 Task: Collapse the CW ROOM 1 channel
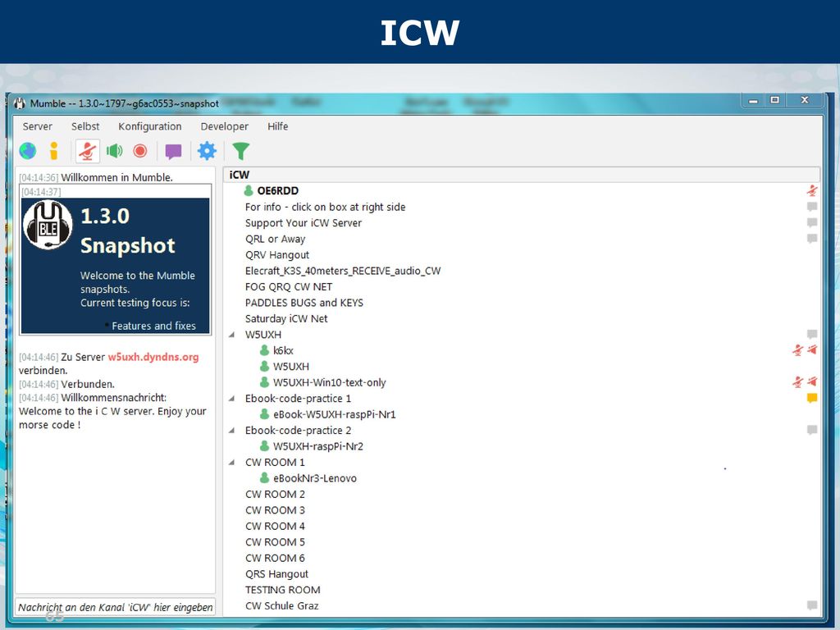pyautogui.click(x=232, y=463)
